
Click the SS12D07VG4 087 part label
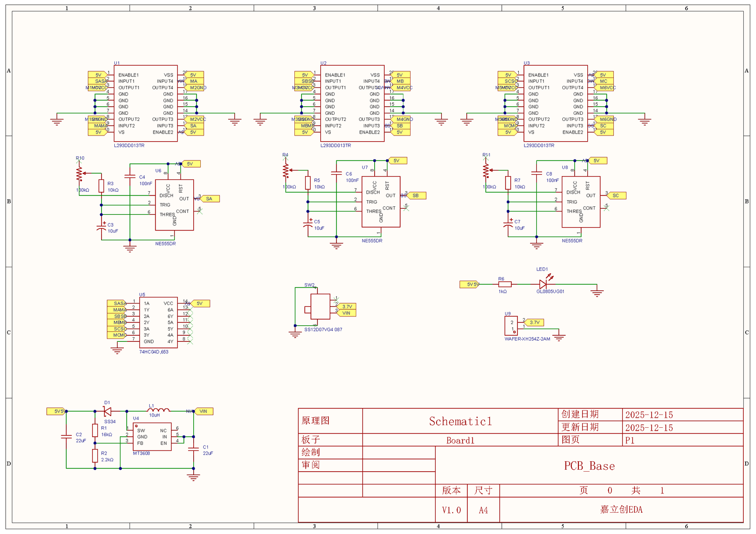[x=323, y=330]
